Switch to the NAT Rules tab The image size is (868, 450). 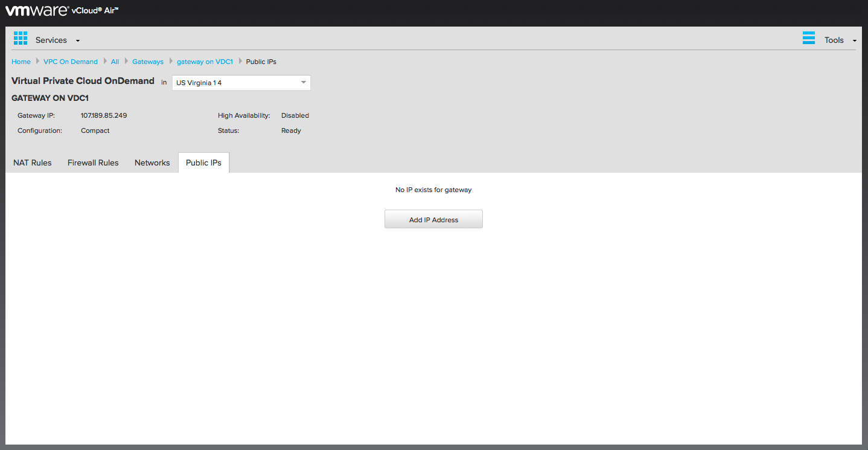33,162
